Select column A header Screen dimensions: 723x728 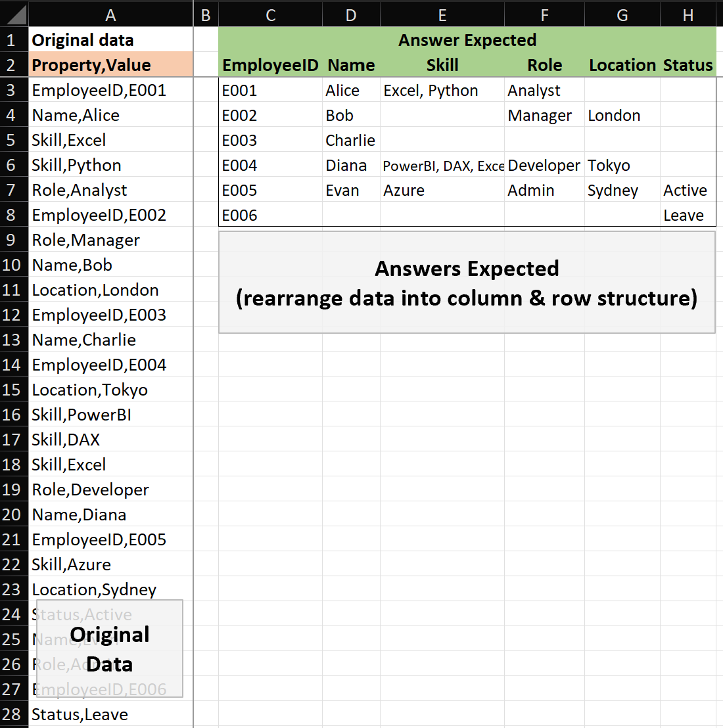[110, 14]
